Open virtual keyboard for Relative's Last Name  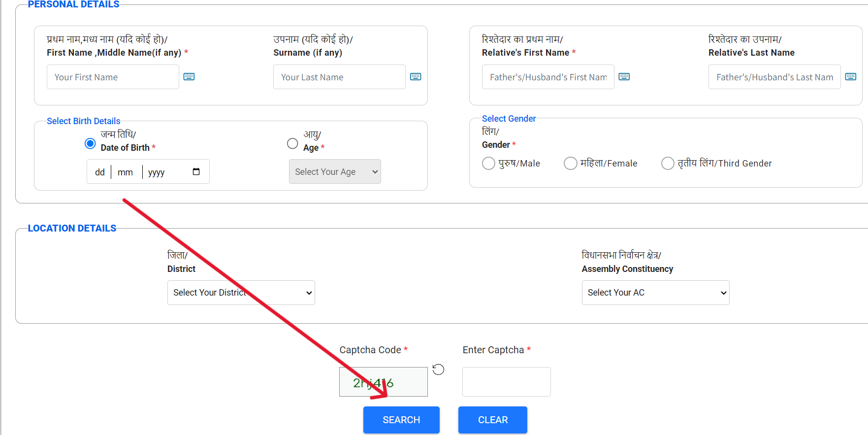[850, 77]
